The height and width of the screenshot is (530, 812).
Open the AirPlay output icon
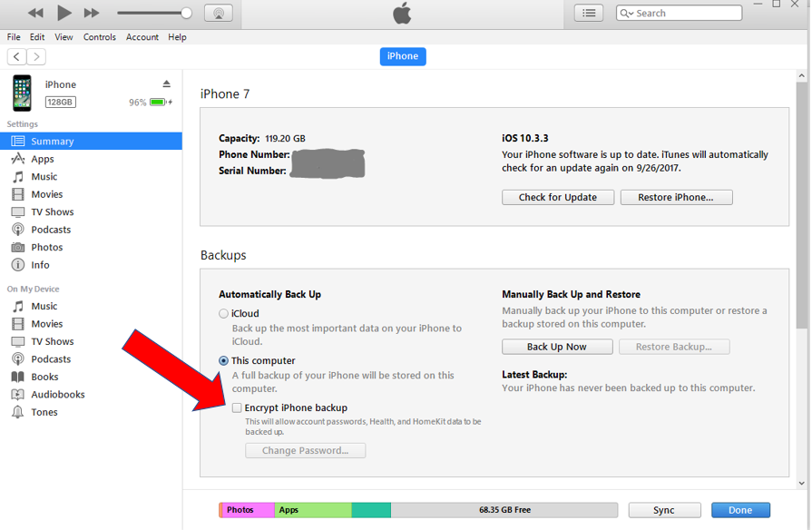click(219, 13)
